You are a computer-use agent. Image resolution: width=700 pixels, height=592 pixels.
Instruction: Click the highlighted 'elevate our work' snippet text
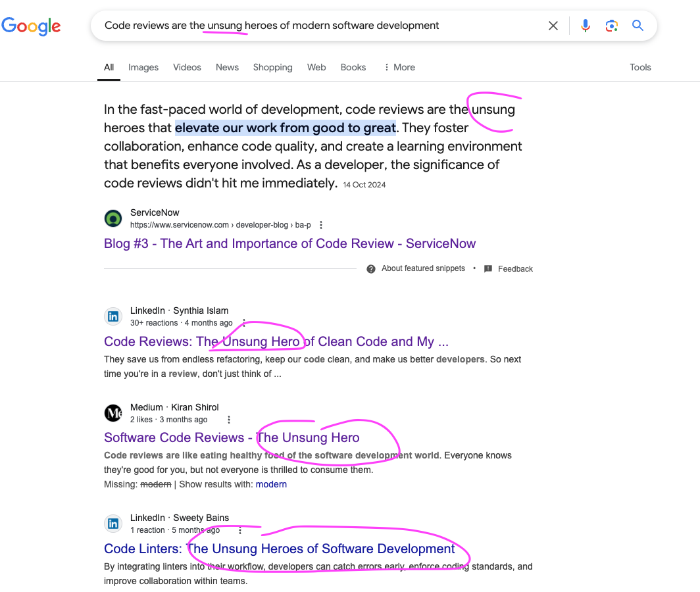click(x=286, y=128)
